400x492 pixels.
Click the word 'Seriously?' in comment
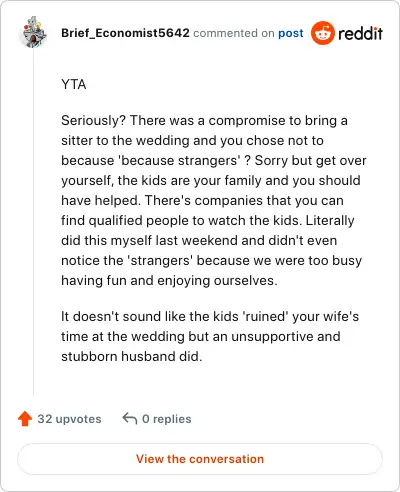pyautogui.click(x=93, y=121)
